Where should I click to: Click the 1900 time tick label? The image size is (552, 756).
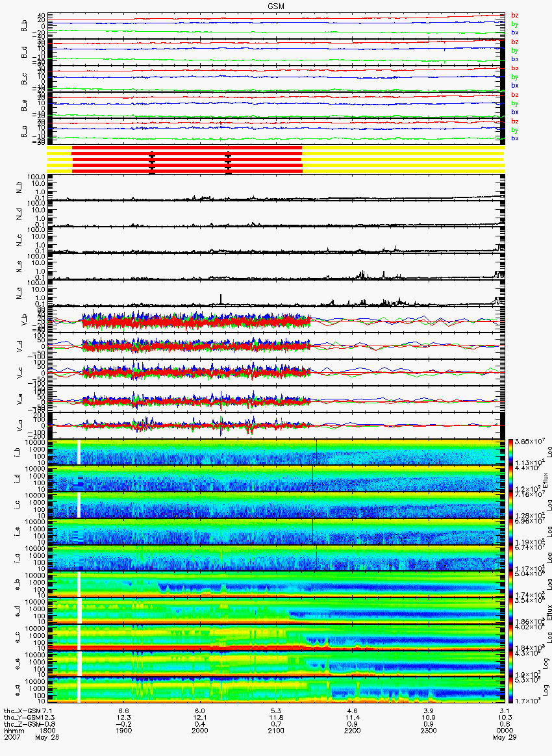click(x=123, y=731)
